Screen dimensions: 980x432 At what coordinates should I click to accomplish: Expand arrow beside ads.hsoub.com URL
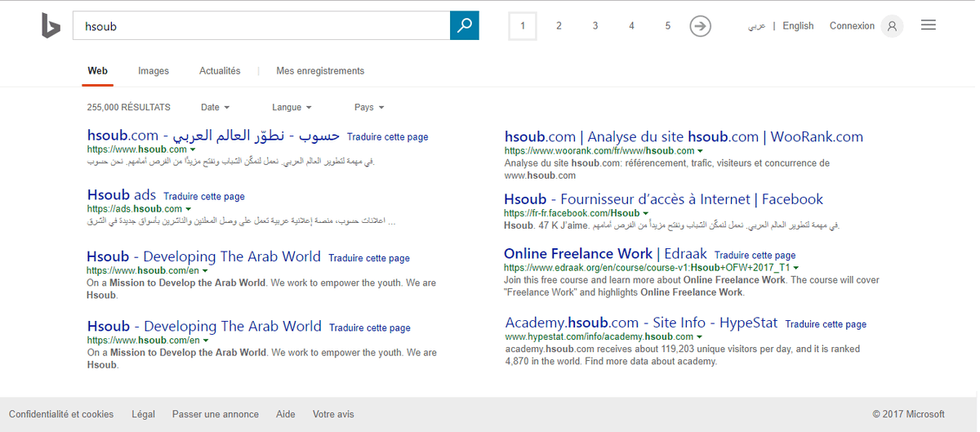[189, 210]
